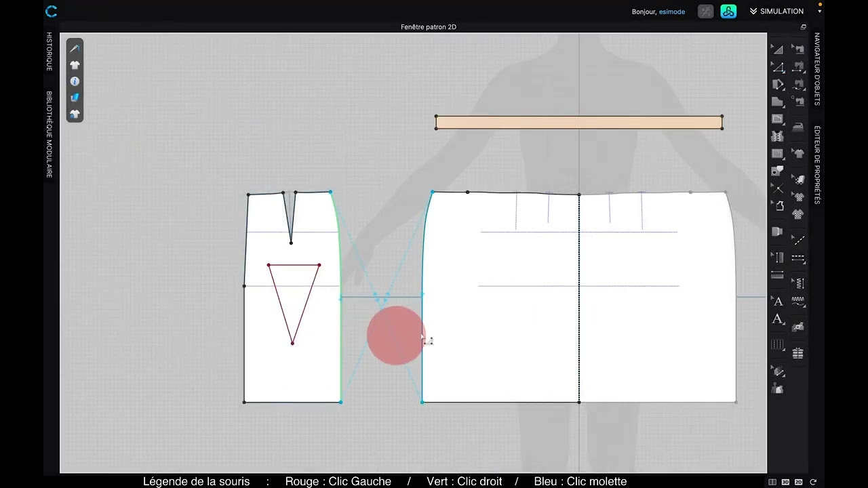The image size is (868, 488).
Task: Select the folded-corner pattern shape tool
Action: (778, 102)
